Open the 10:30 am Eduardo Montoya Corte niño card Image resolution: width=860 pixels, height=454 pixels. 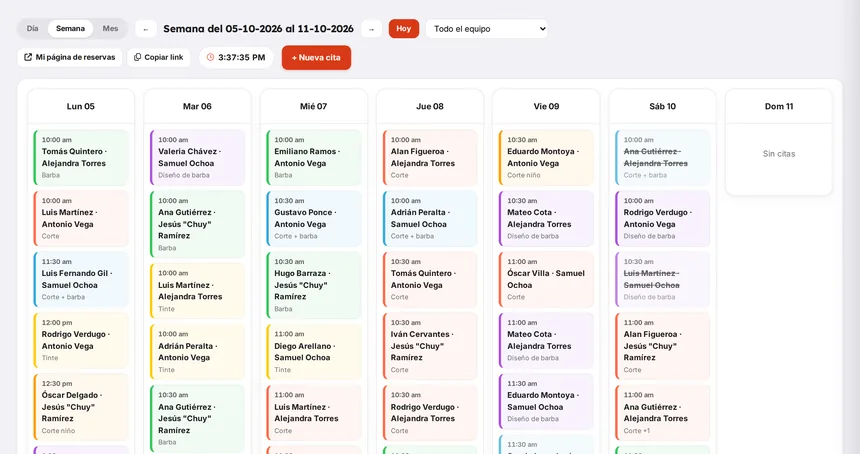[x=546, y=157]
